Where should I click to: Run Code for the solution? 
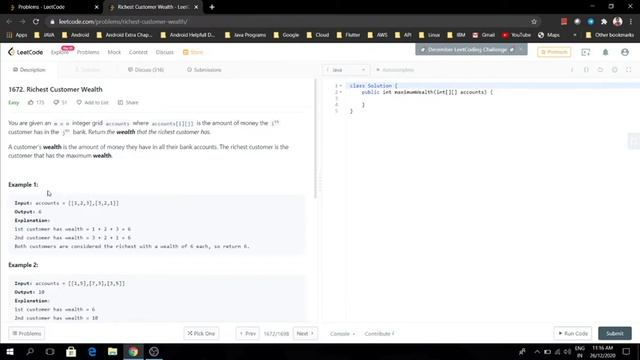tap(573, 333)
